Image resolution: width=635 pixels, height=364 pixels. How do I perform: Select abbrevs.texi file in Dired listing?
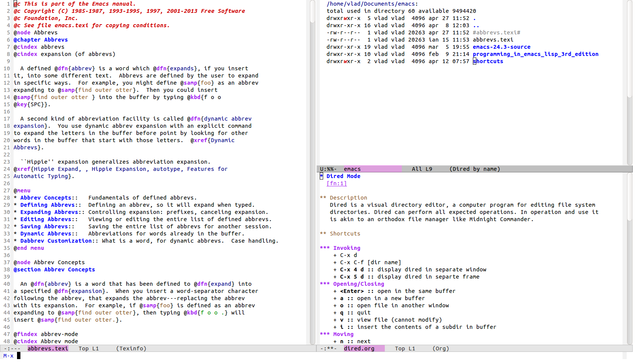tap(493, 40)
